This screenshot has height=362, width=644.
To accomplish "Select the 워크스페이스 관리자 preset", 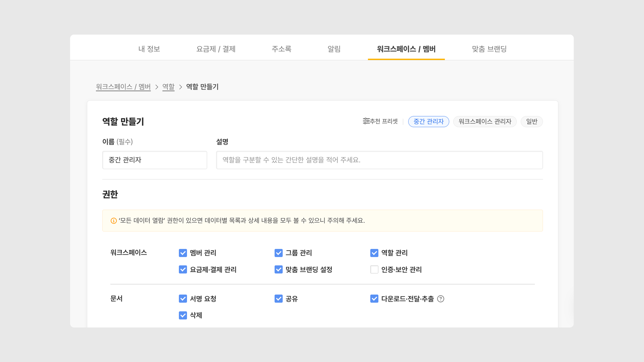I will click(x=485, y=121).
